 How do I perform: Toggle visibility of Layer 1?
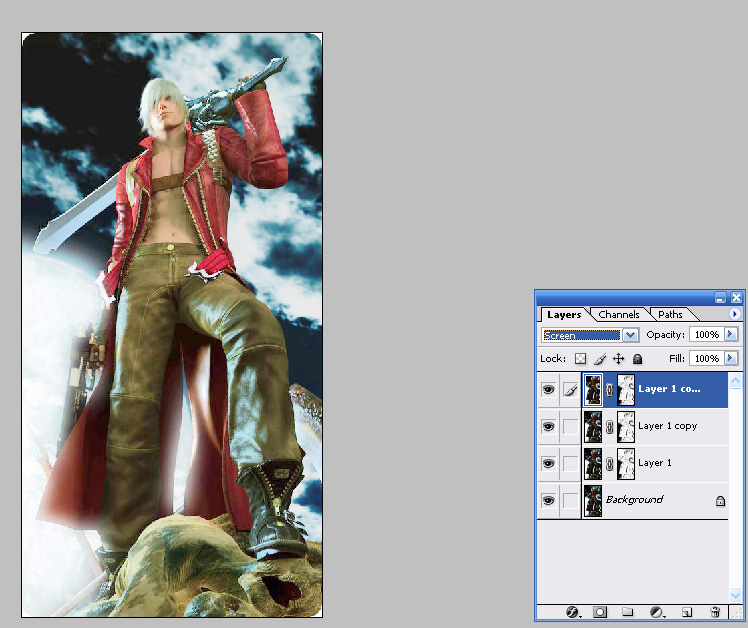[548, 463]
